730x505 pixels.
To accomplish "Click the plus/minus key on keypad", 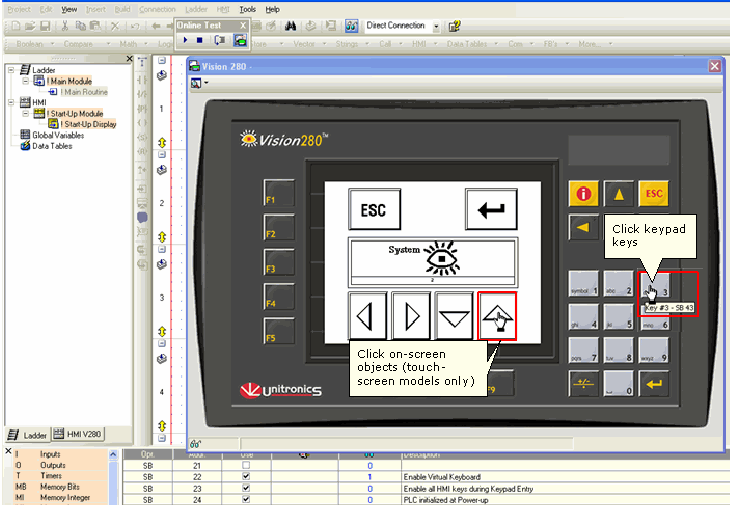I will [583, 384].
